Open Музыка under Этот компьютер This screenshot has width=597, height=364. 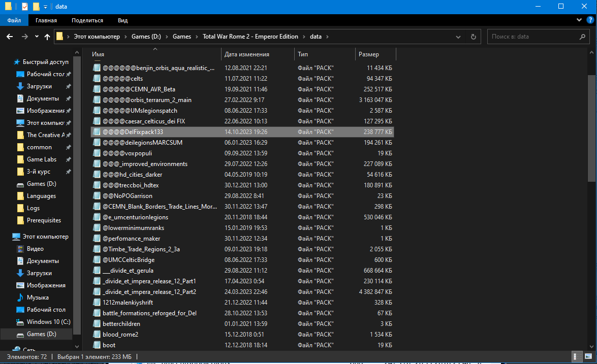[37, 297]
